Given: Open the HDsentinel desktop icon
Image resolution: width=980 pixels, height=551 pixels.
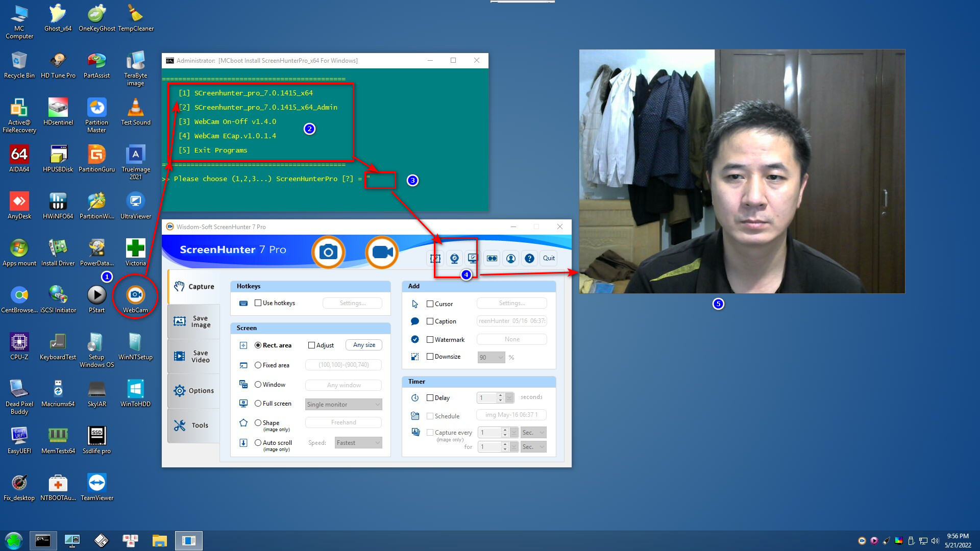Looking at the screenshot, I should pyautogui.click(x=58, y=112).
